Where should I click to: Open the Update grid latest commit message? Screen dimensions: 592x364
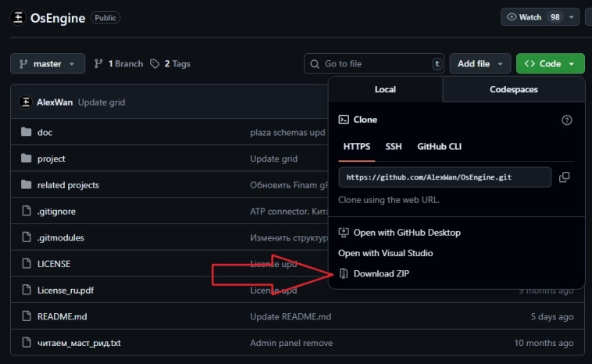(102, 102)
